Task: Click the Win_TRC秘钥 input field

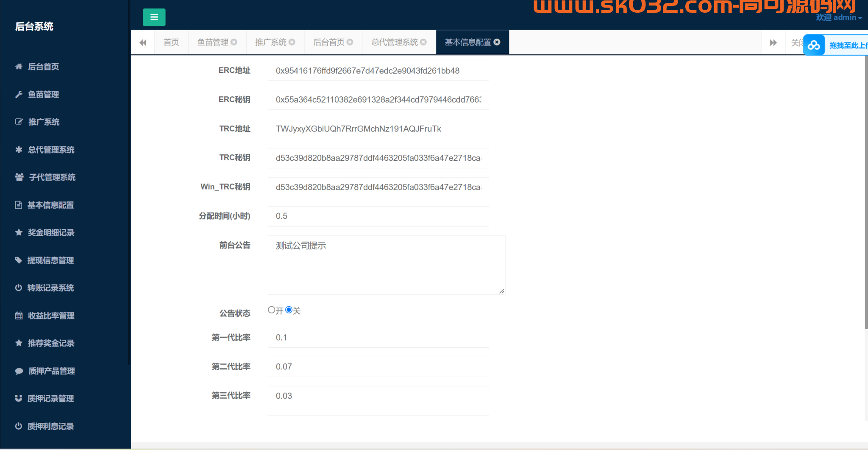Action: click(378, 187)
